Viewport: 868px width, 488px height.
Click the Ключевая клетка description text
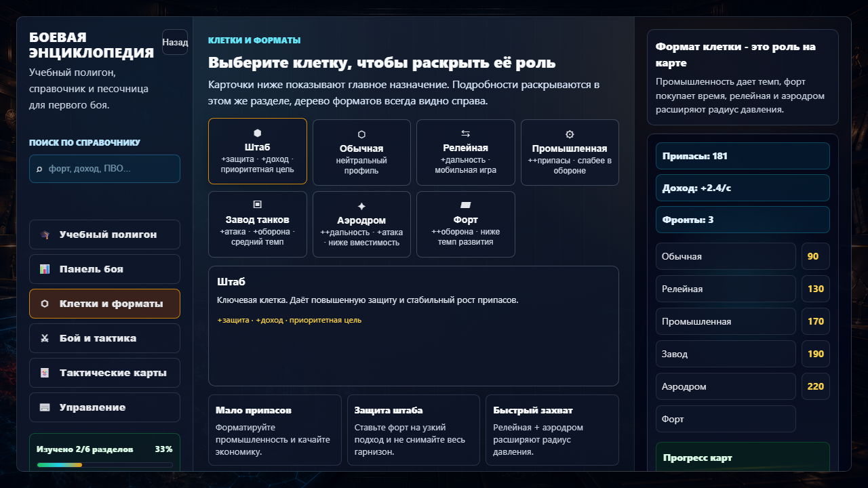[368, 300]
